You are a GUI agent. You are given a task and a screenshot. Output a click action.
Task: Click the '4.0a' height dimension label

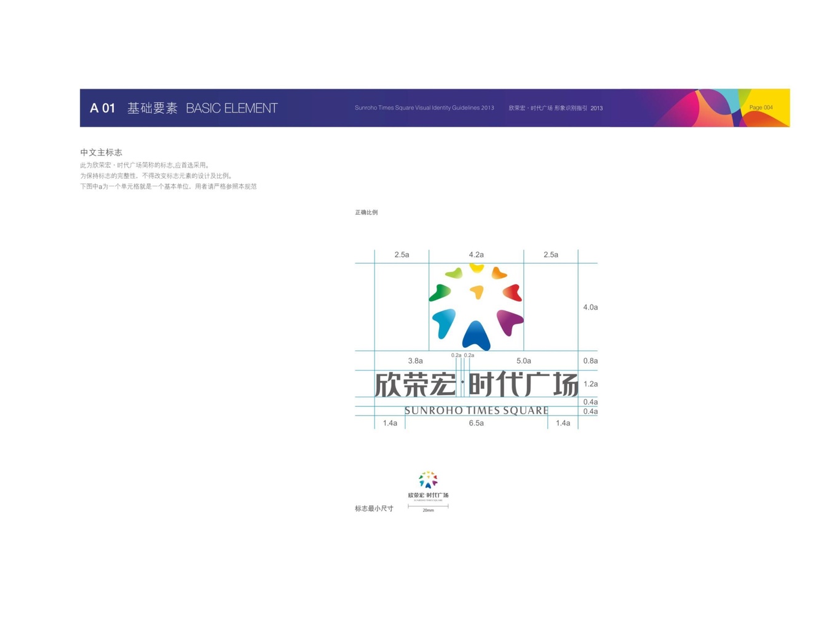590,307
